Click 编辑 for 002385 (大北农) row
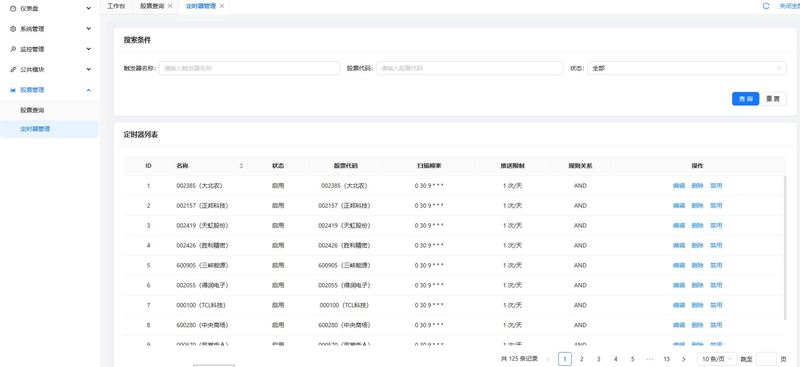 [679, 186]
